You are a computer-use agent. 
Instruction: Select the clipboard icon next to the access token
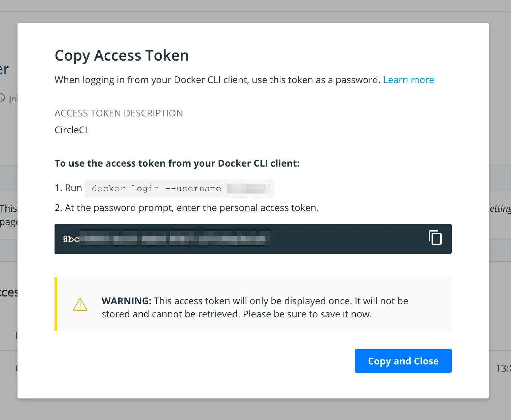436,238
